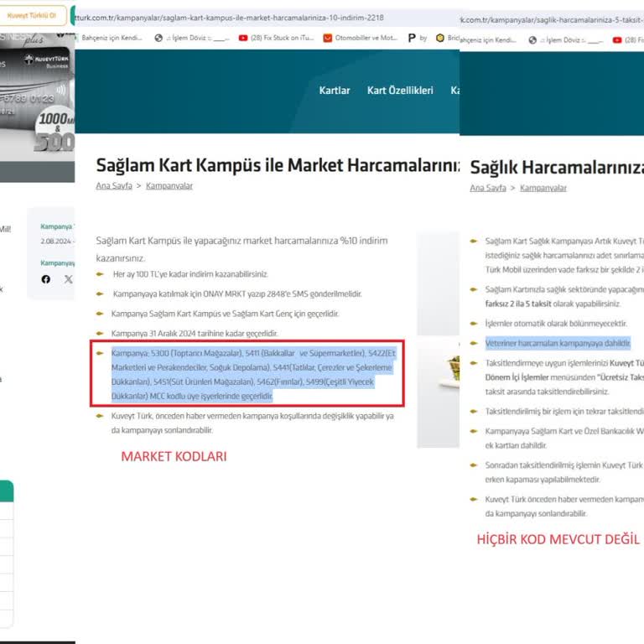Click the '2.08.2024' campaign date text
This screenshot has height=644, width=644.
[x=57, y=241]
